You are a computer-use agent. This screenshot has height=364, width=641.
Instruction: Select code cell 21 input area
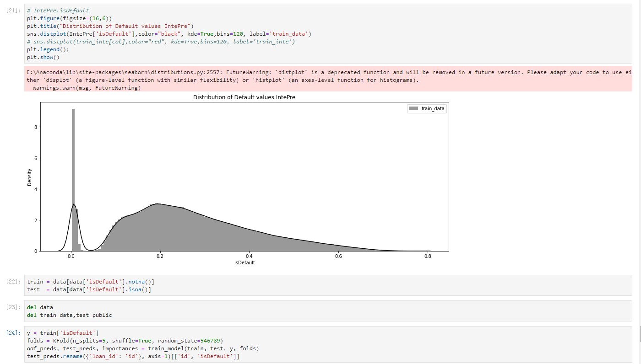328,34
